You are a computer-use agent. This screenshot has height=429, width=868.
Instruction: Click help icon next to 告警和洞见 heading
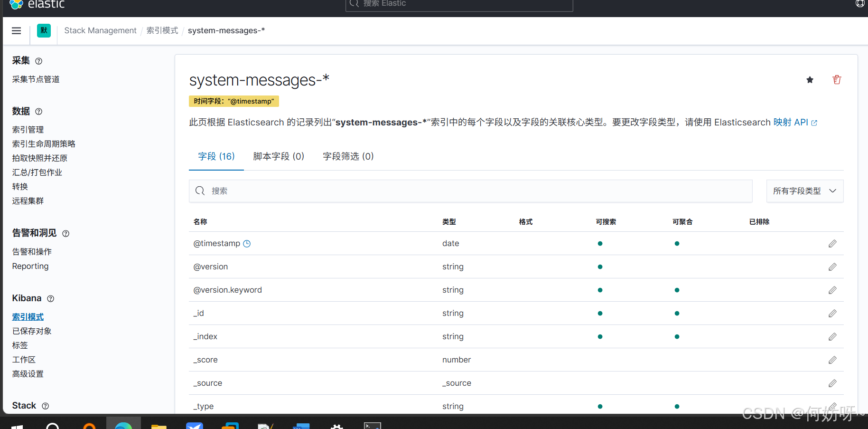[x=66, y=234]
